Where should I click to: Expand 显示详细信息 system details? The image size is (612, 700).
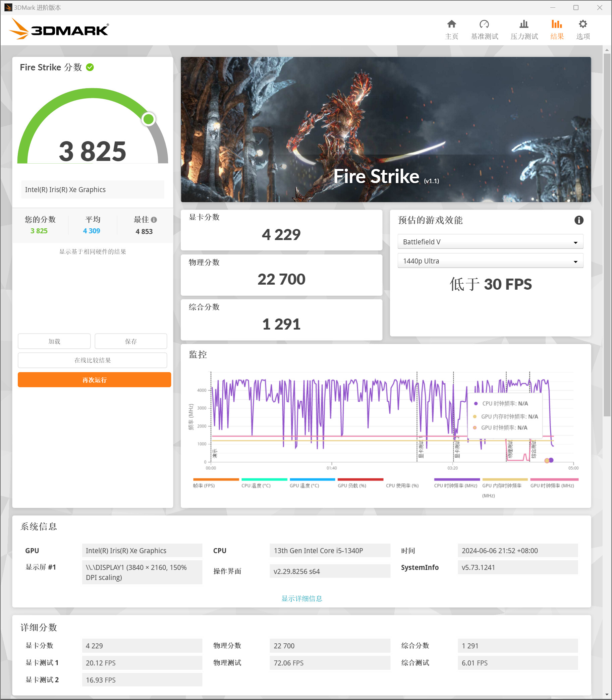point(301,598)
